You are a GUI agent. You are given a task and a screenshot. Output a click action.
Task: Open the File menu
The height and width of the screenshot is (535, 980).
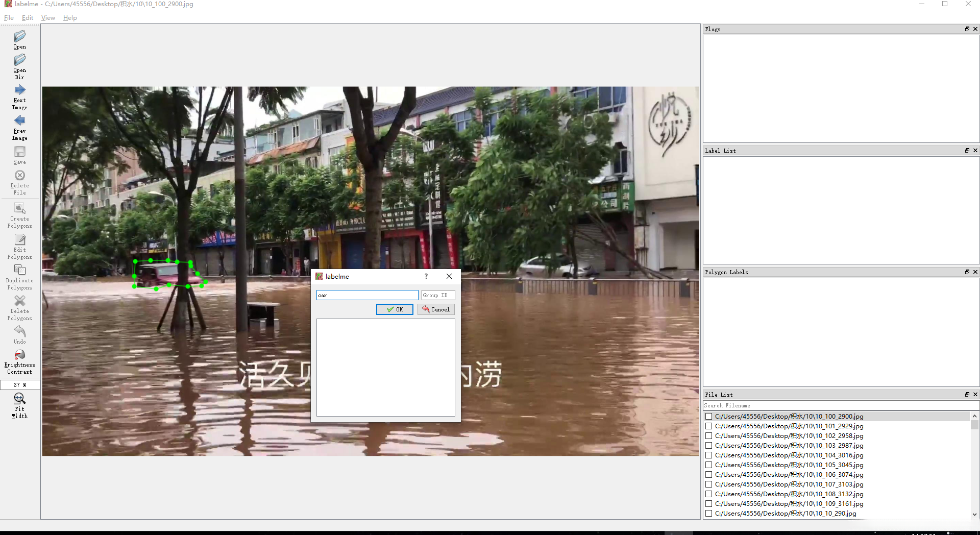[x=9, y=18]
